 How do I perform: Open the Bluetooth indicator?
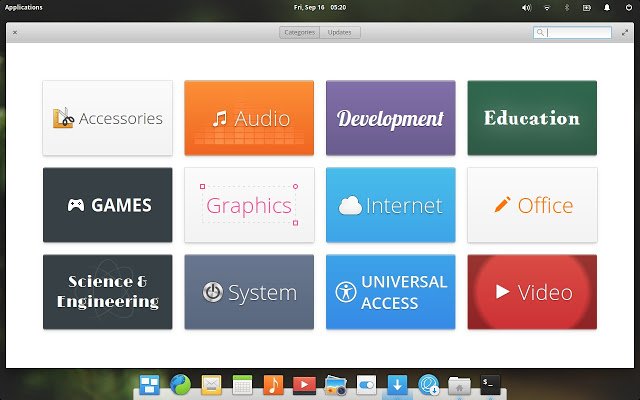(x=567, y=7)
